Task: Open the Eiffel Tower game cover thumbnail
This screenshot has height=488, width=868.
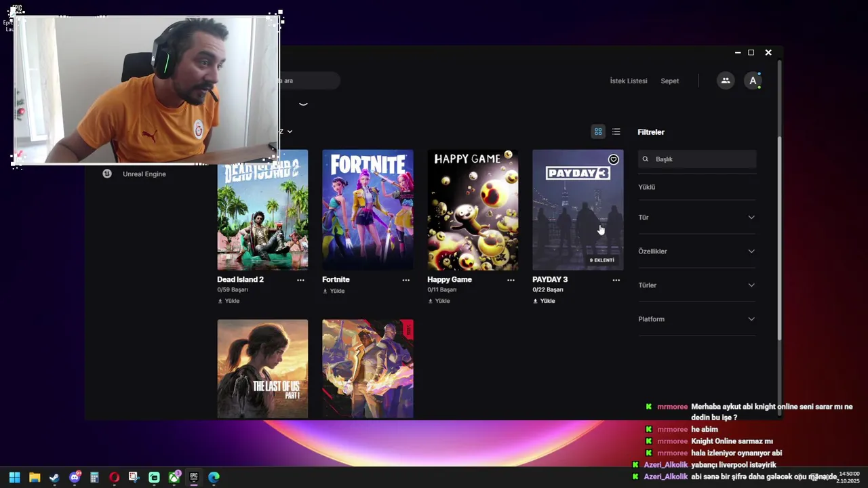Action: coord(368,369)
